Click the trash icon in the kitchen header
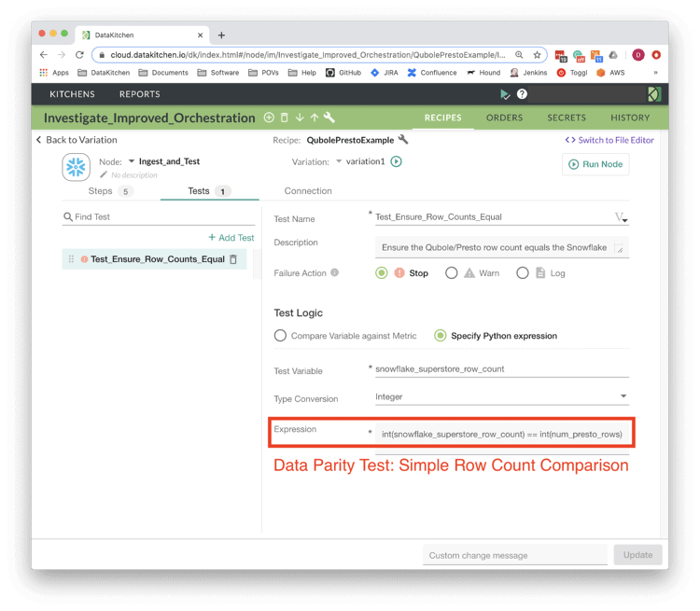 click(x=285, y=118)
